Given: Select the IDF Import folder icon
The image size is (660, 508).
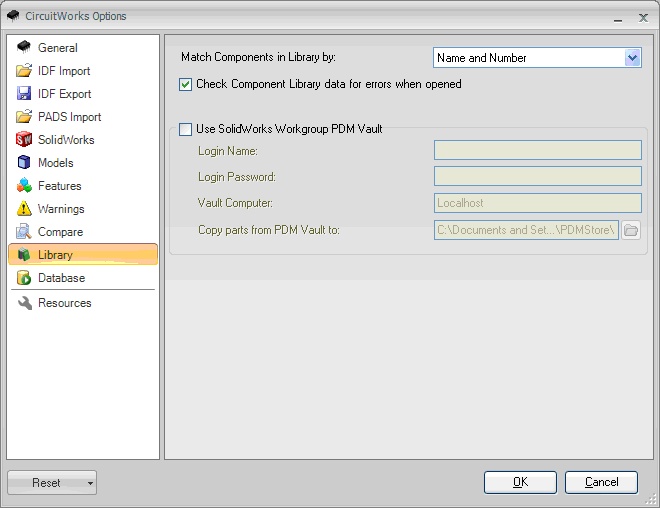Looking at the screenshot, I should pyautogui.click(x=24, y=70).
